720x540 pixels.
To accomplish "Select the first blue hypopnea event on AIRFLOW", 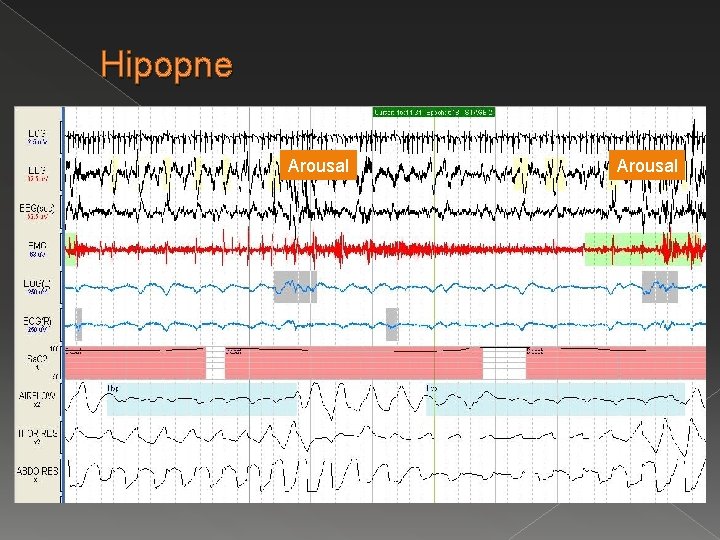I will coord(202,399).
